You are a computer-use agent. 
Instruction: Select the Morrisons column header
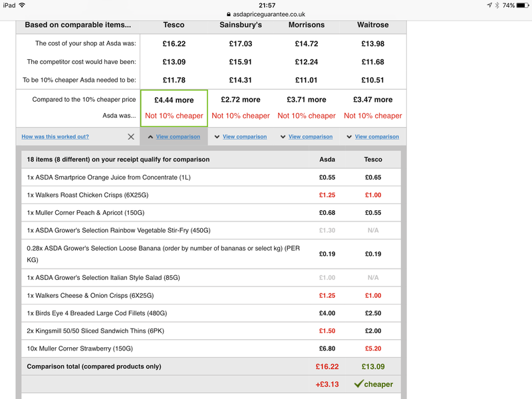click(307, 25)
